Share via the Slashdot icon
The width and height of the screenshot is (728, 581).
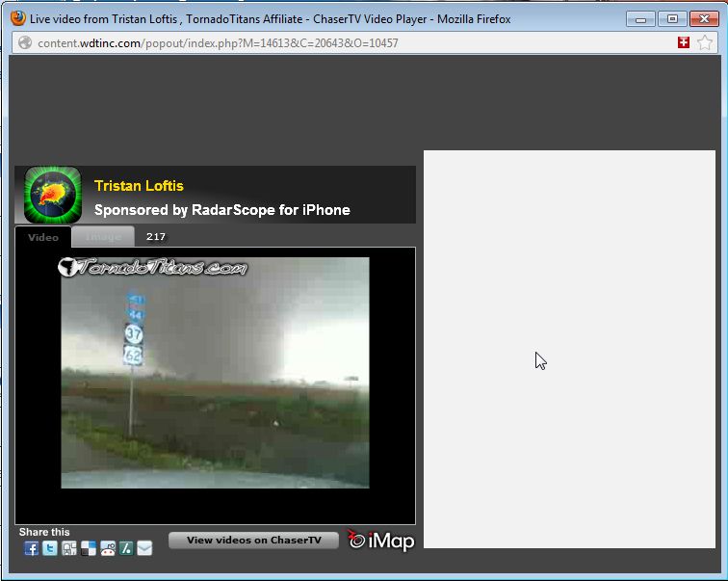coord(126,548)
